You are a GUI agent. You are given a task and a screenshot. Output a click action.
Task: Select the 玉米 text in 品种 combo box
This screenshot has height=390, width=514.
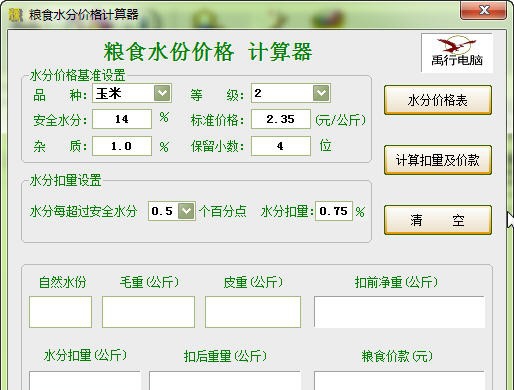tap(109, 93)
